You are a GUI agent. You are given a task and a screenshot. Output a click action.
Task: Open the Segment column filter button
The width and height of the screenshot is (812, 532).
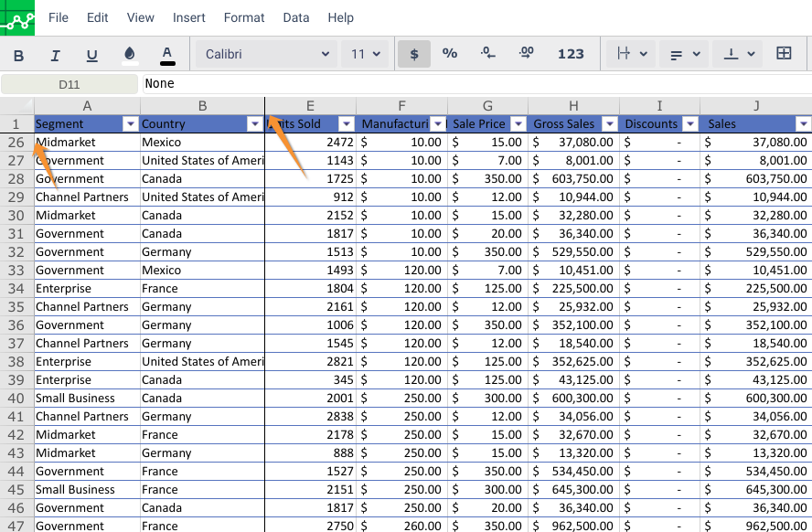130,124
